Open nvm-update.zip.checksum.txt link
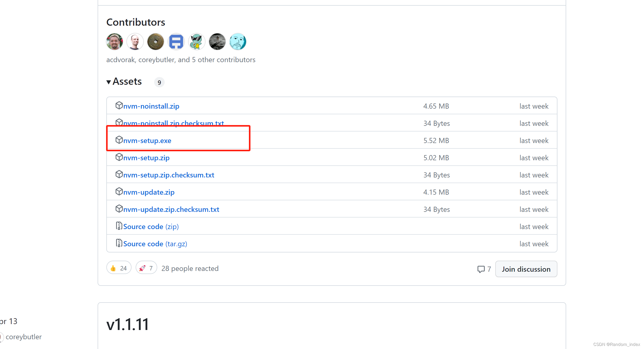The width and height of the screenshot is (644, 349). coord(171,209)
